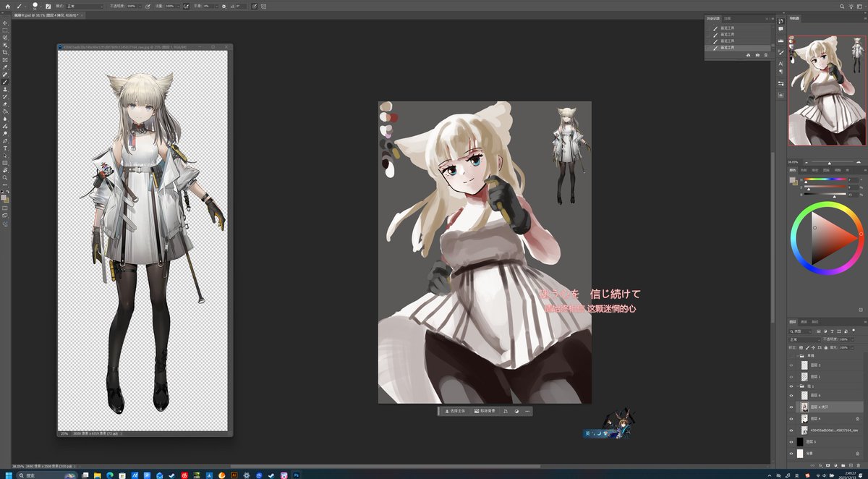This screenshot has height=479, width=868.
Task: Hide layer 图层 6
Action: click(791, 395)
